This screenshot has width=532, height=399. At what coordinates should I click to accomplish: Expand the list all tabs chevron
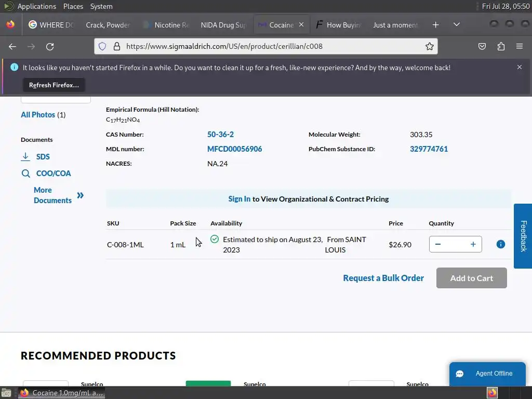457,25
